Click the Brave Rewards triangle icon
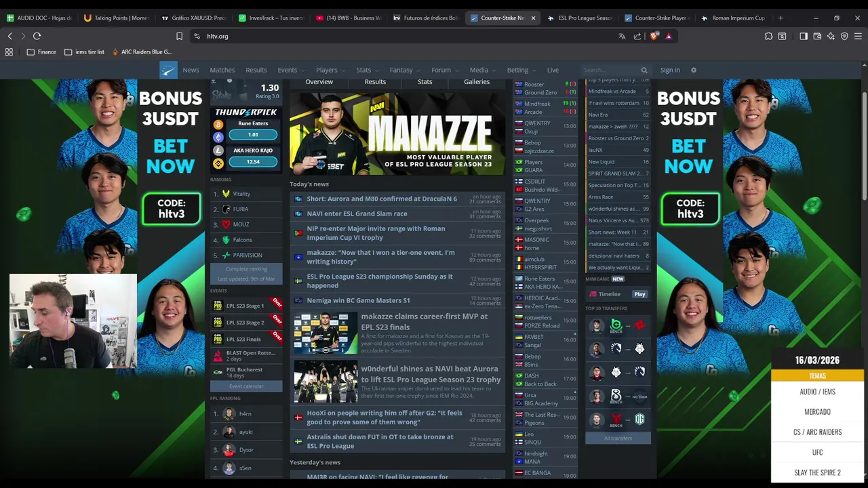This screenshot has width=868, height=488. tap(669, 36)
